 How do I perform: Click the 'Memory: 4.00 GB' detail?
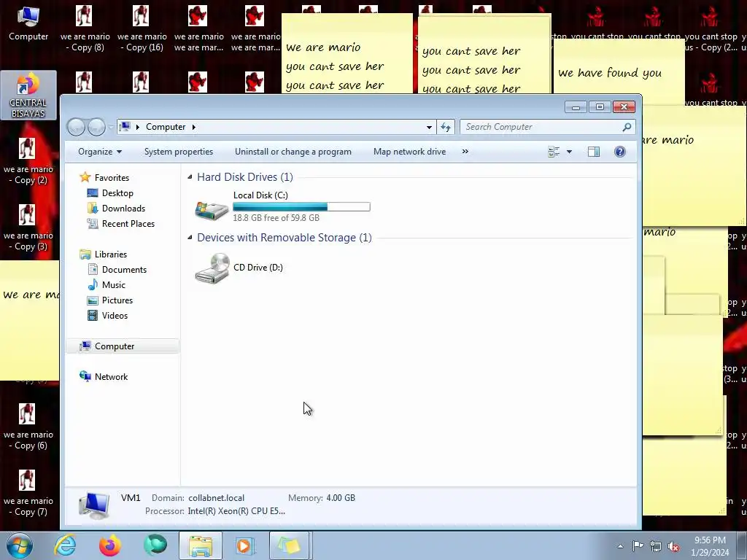[x=322, y=497]
